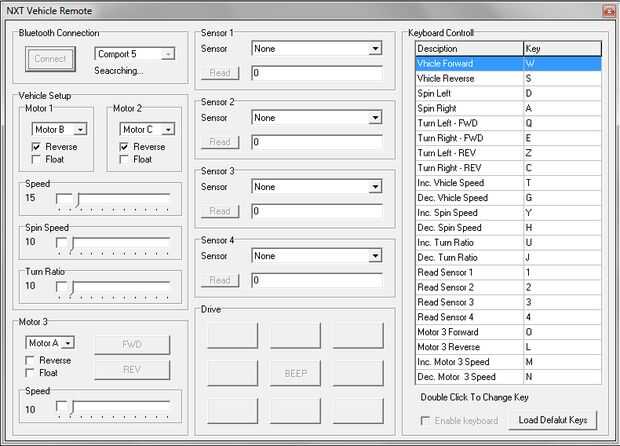Click the Motor 3 FWD button

(x=132, y=345)
